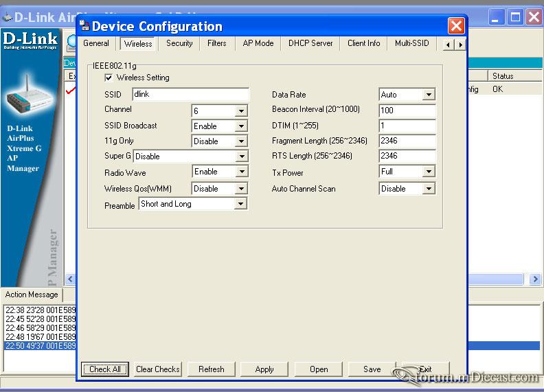Click the Apply button

click(x=264, y=369)
